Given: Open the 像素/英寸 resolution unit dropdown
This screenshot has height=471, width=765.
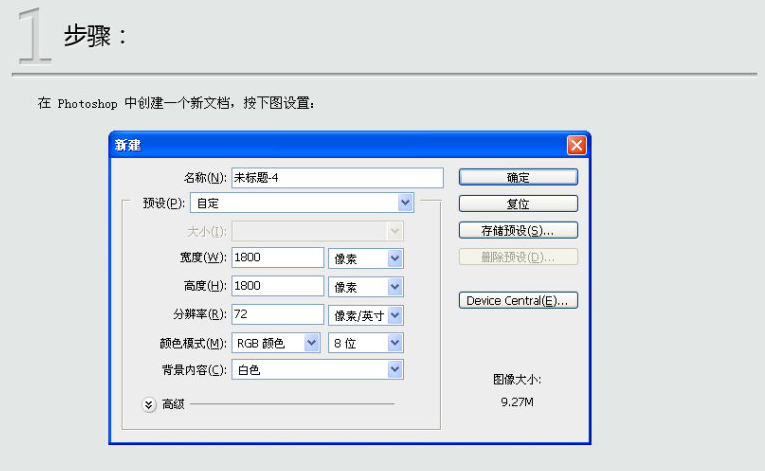Looking at the screenshot, I should point(365,315).
